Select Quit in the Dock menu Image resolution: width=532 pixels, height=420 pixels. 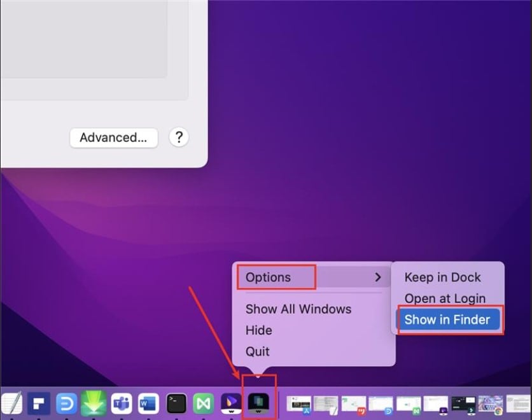pos(258,351)
